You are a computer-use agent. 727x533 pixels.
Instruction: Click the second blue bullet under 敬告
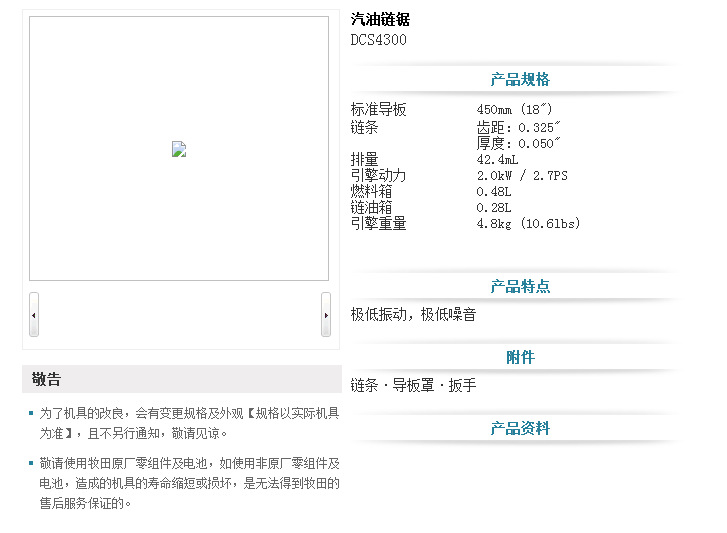tap(31, 464)
